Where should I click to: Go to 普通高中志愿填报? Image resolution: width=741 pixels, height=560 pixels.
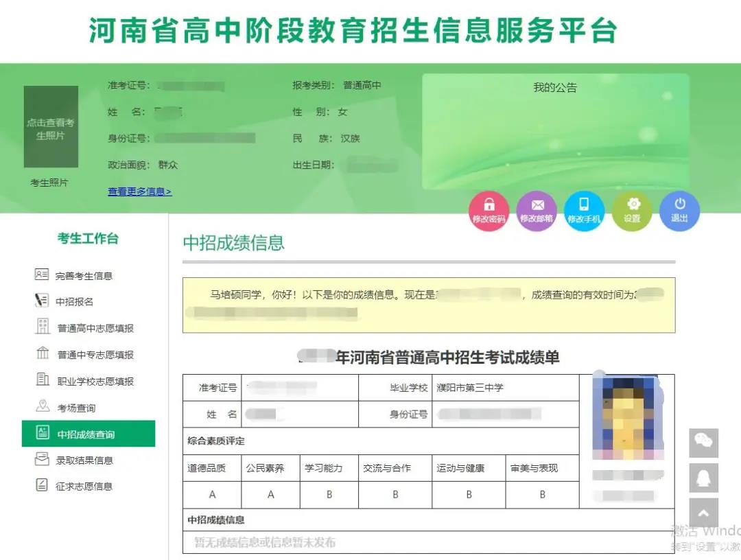95,328
